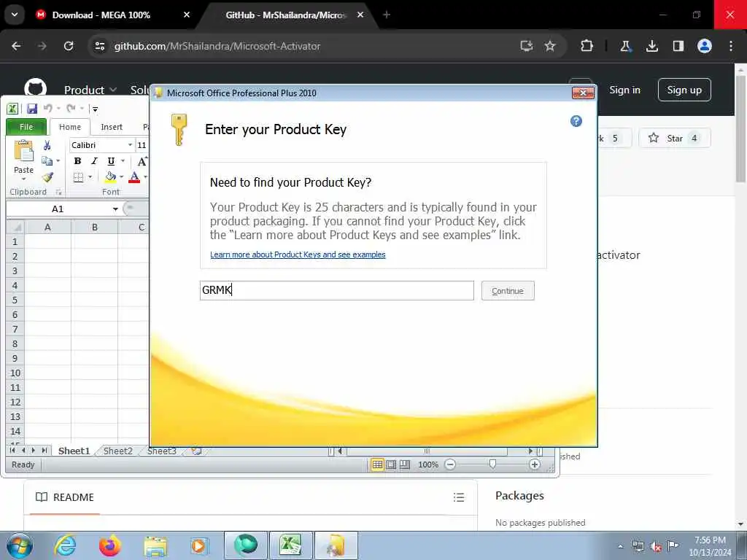Open the Calibri font name dropdown
This screenshot has height=560, width=747.
130,145
